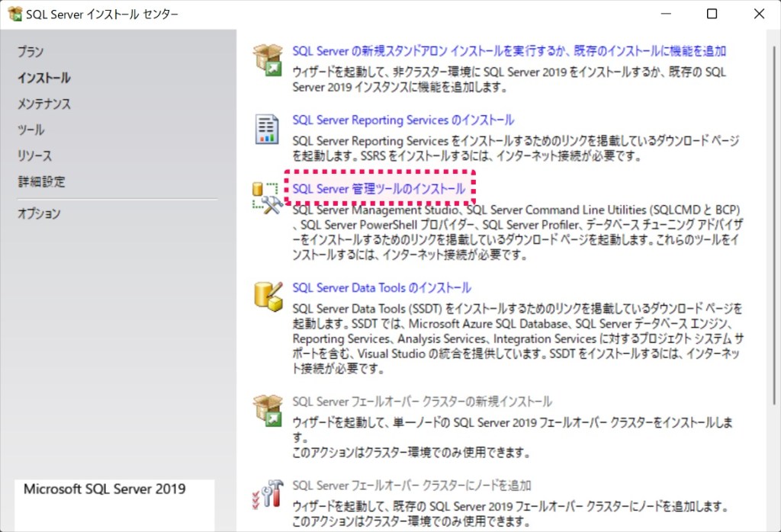Close the SQL Server インストール センター window
Screen dimensions: 781x532
tap(759, 14)
